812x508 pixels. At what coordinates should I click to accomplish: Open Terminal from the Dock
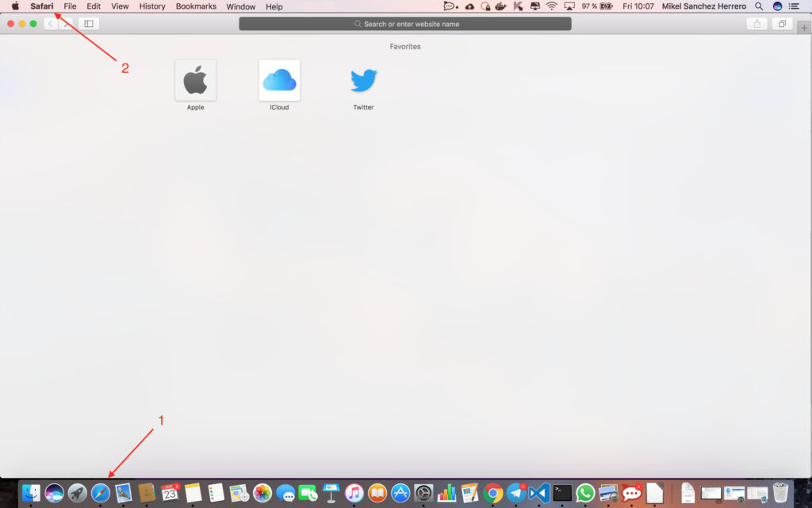pos(563,493)
